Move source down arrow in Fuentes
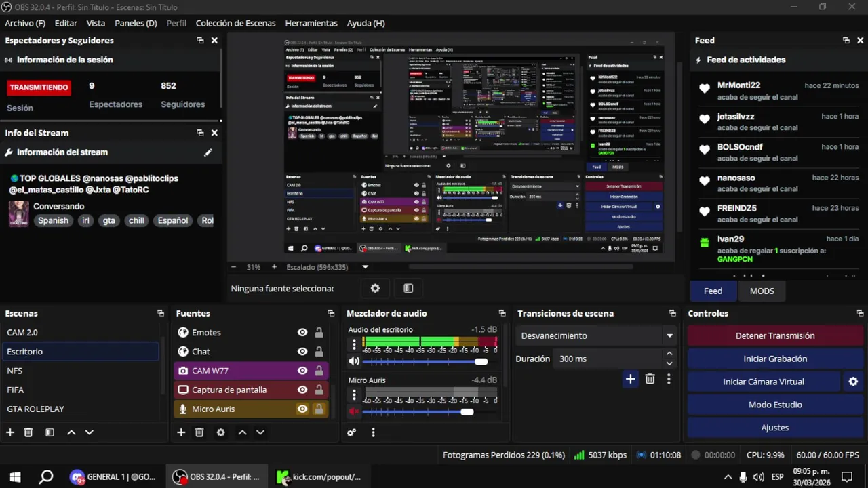868x488 pixels. pos(260,432)
